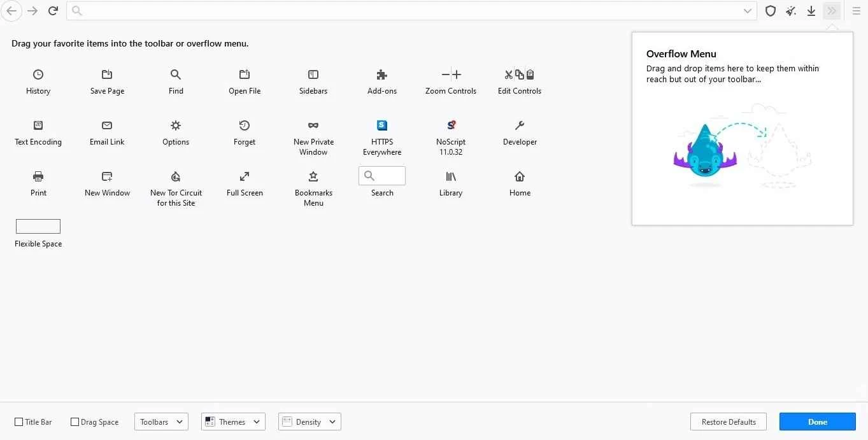Select the Save Page icon
The height and width of the screenshot is (440, 868).
pos(107,75)
